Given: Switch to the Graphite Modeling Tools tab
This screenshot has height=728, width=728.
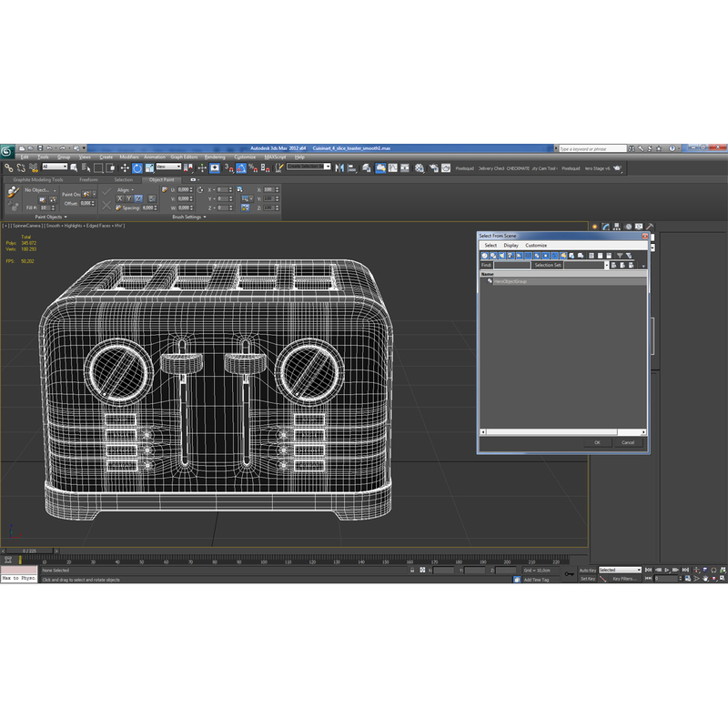Looking at the screenshot, I should [x=38, y=180].
